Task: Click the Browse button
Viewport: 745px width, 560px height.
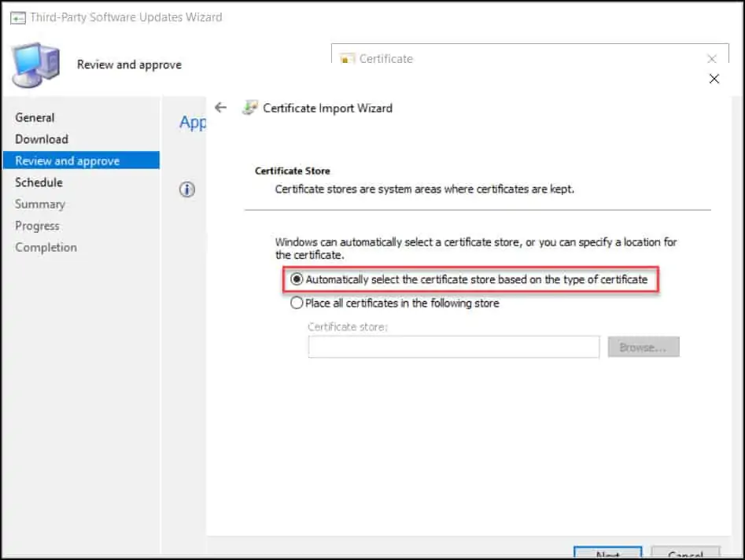Action: tap(644, 347)
